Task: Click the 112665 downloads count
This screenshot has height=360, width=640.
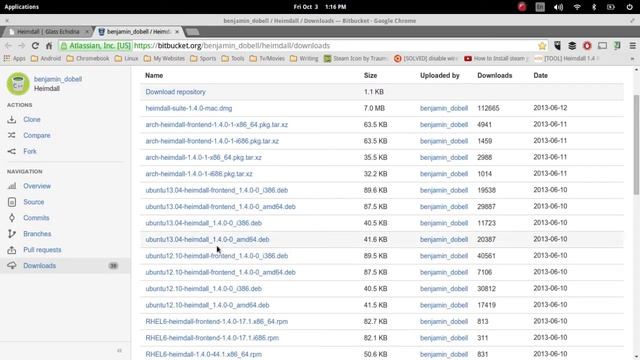Action: tap(488, 108)
